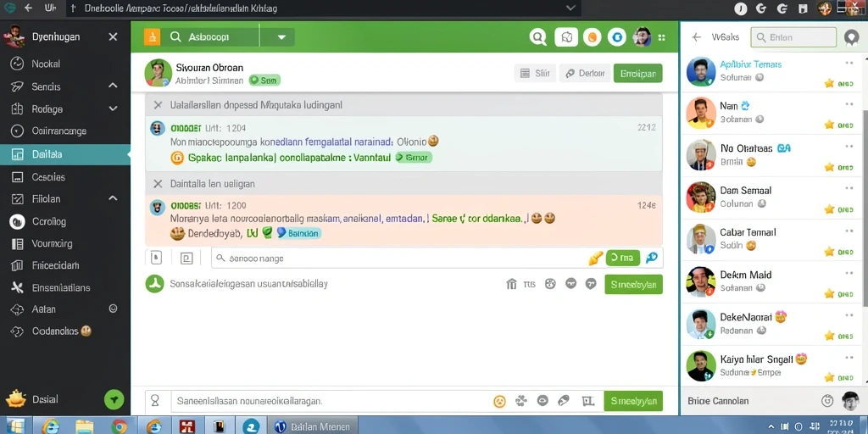Open Internet Explorer from the taskbar
The width and height of the screenshot is (868, 434).
(52, 426)
